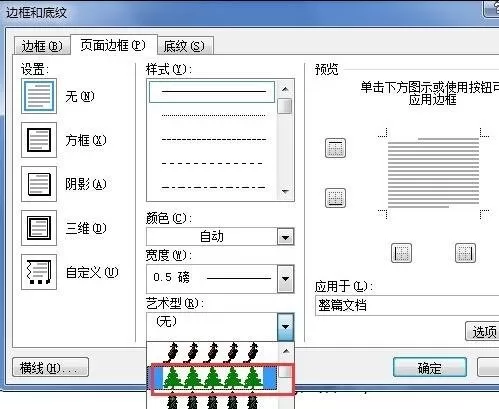499x409 pixels.
Task: Open the 颜色 color dropdown
Action: pyautogui.click(x=286, y=237)
